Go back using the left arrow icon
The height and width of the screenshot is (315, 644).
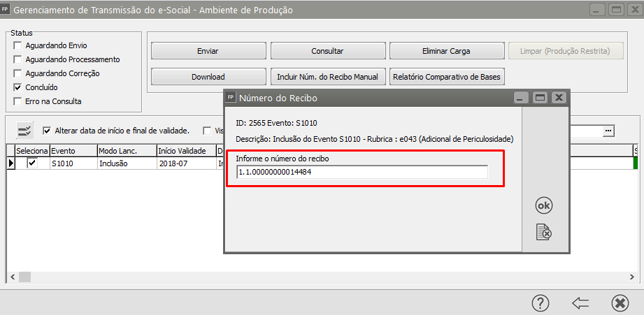pyautogui.click(x=580, y=304)
